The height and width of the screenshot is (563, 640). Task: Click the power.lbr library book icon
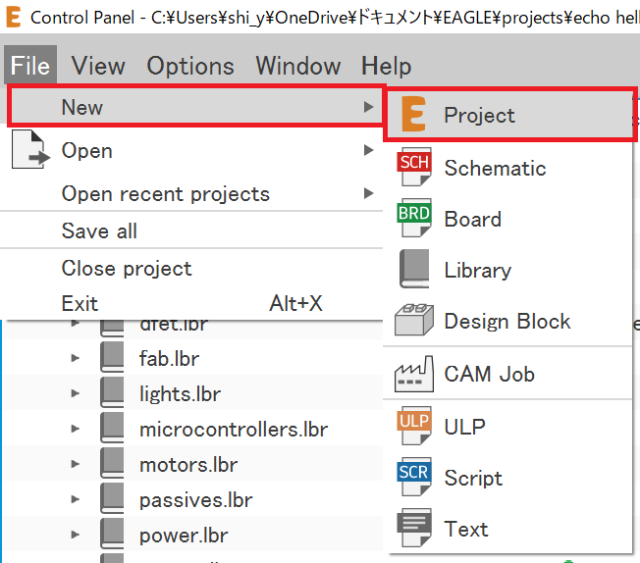point(112,534)
